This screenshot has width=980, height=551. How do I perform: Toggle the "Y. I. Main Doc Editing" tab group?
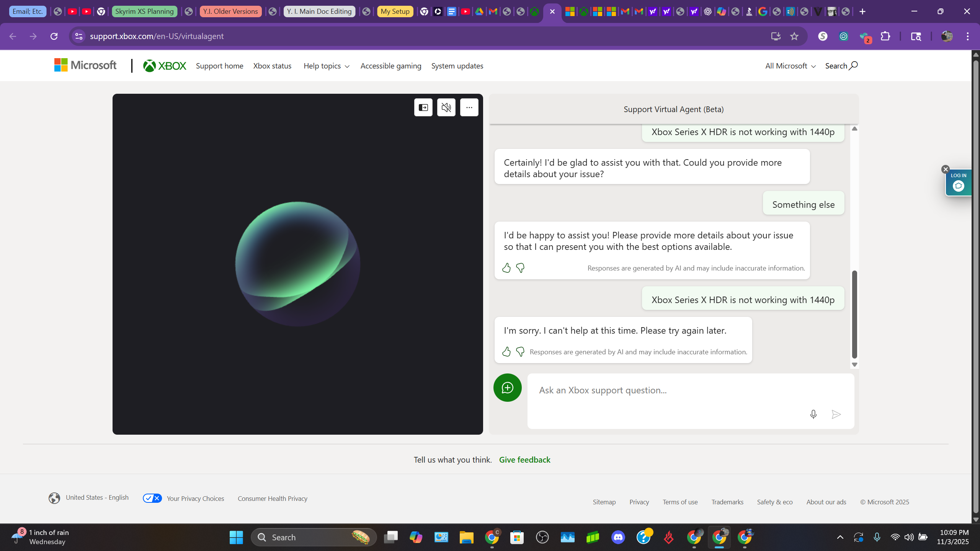(319, 11)
